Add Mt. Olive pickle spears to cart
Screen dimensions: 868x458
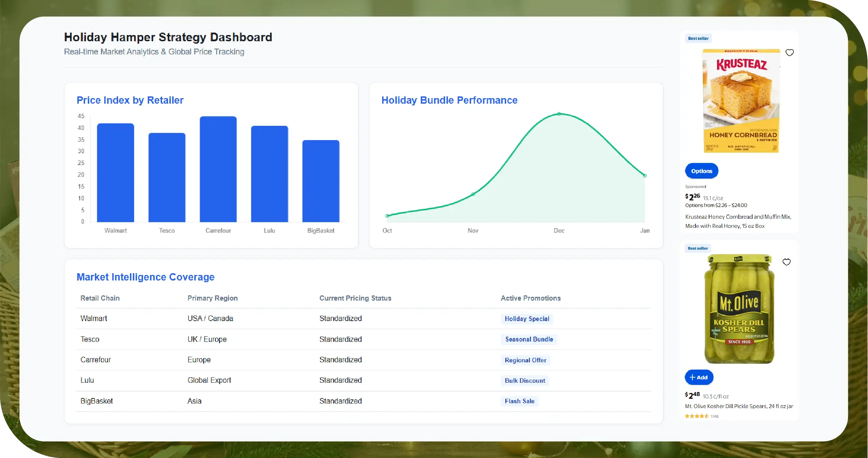(699, 377)
